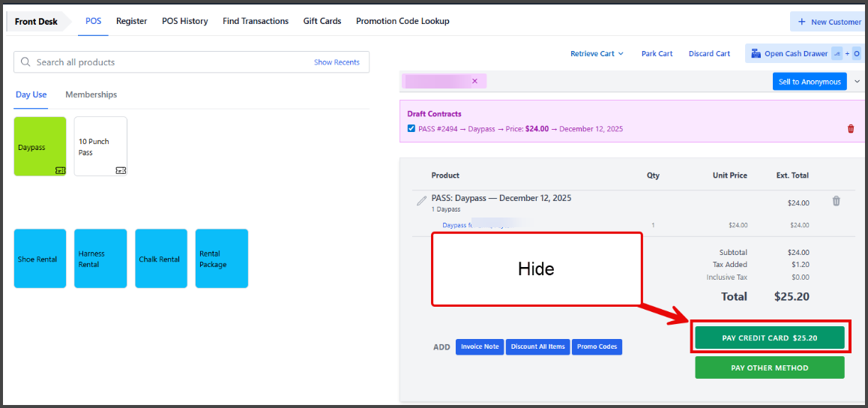Image resolution: width=868 pixels, height=408 pixels.
Task: Open the arrow next to Sell to Anonymous
Action: (x=857, y=81)
